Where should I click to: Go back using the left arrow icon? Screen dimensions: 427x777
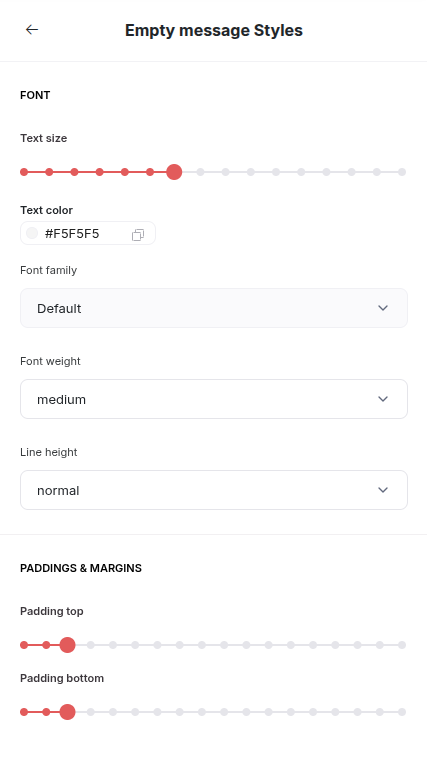tap(32, 30)
